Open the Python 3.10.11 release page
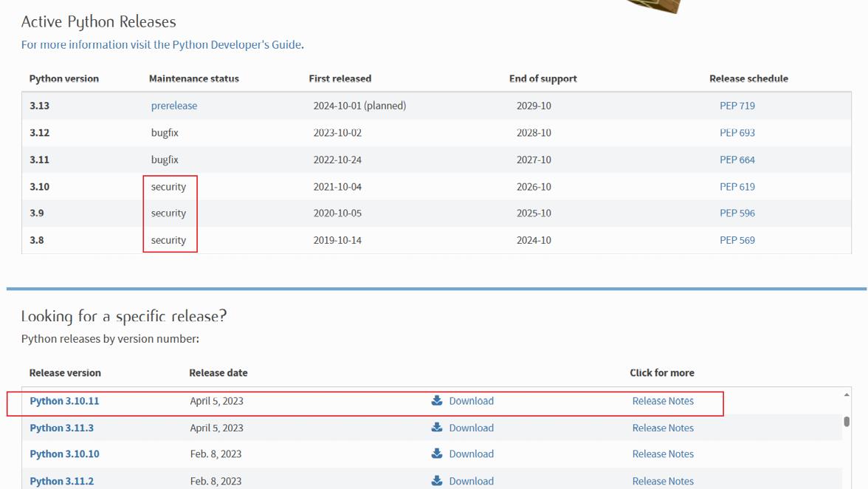The image size is (868, 489). click(64, 401)
